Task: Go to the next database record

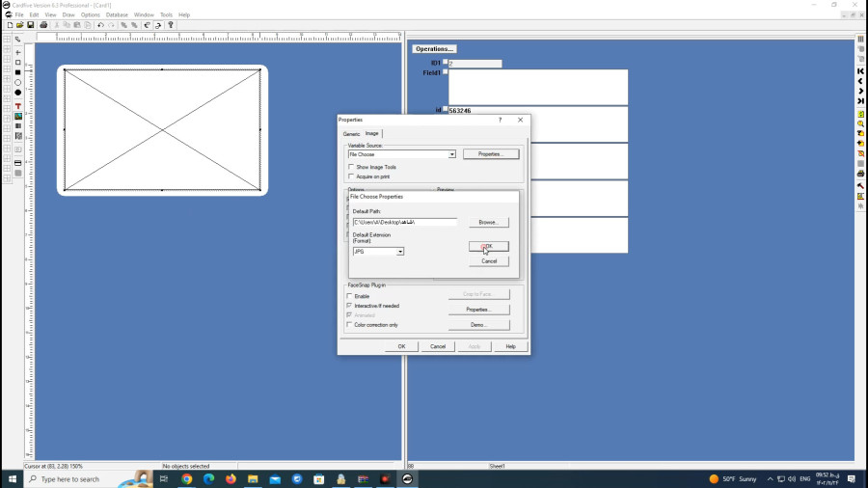Action: [x=861, y=92]
